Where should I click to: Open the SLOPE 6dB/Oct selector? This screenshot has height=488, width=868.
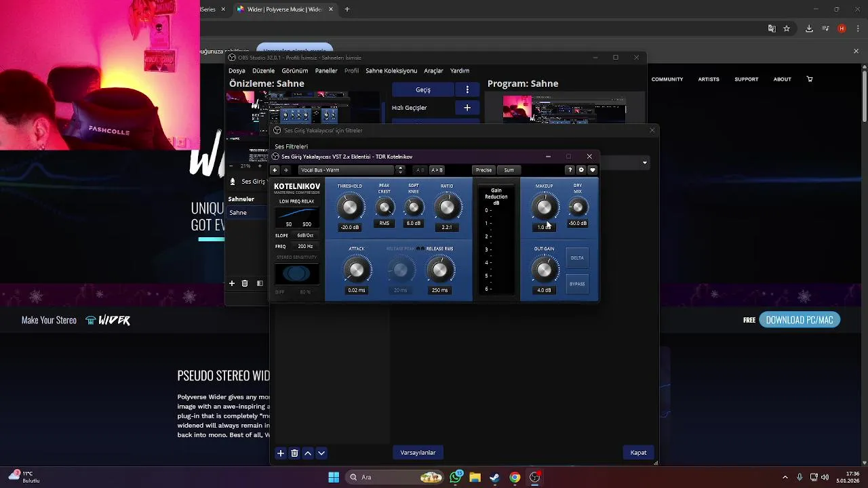coord(305,235)
